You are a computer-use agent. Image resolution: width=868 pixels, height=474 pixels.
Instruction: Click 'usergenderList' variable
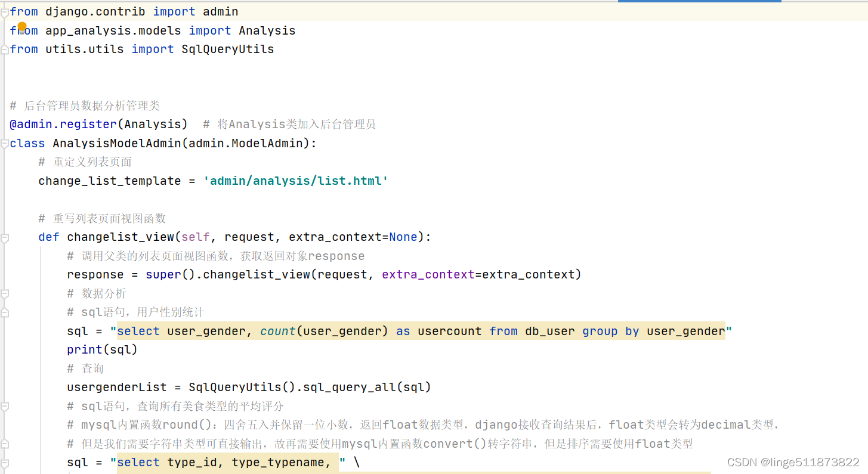click(117, 387)
